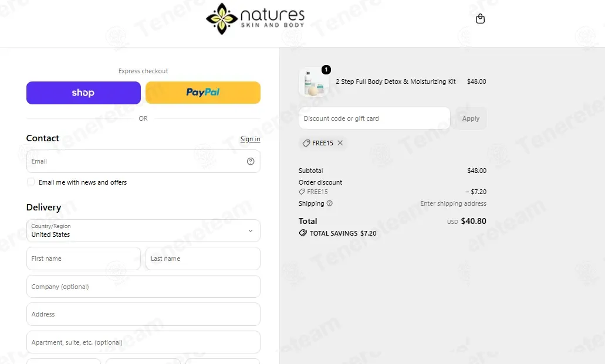Click the Total Savings tag icon
605x364 pixels.
point(303,233)
